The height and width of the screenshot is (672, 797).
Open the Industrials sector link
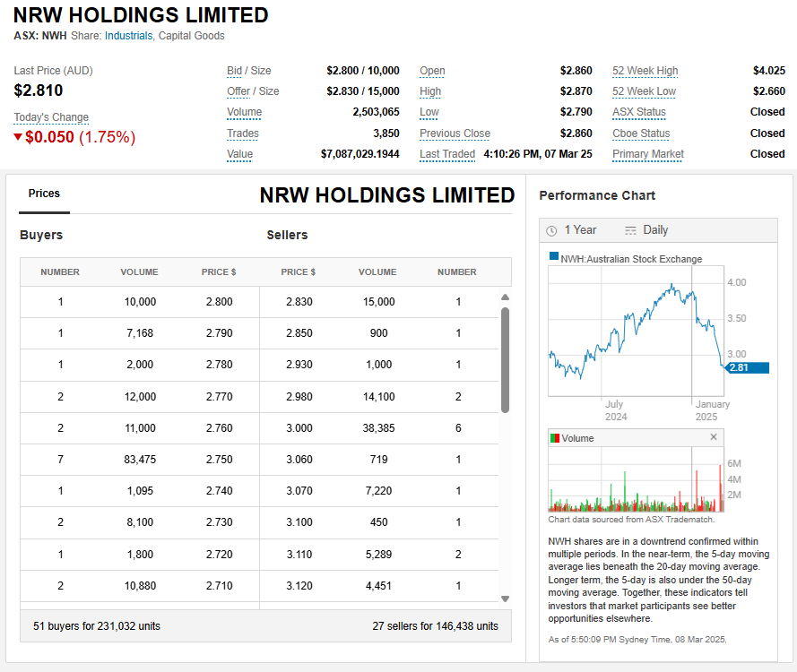(x=128, y=36)
